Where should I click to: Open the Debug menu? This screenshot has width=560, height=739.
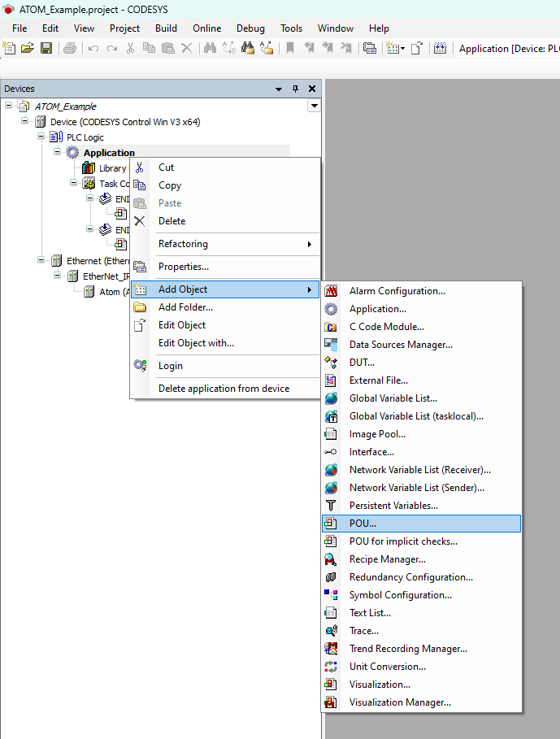coord(250,28)
